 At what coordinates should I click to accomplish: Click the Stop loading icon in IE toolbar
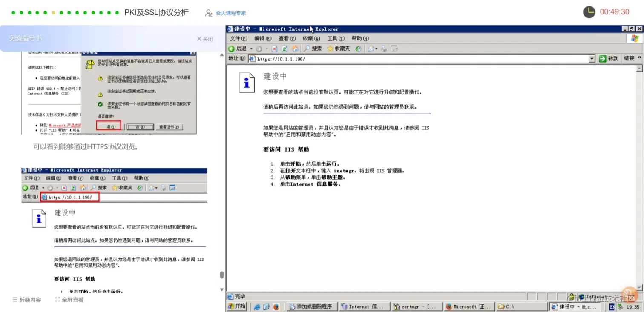pos(275,49)
